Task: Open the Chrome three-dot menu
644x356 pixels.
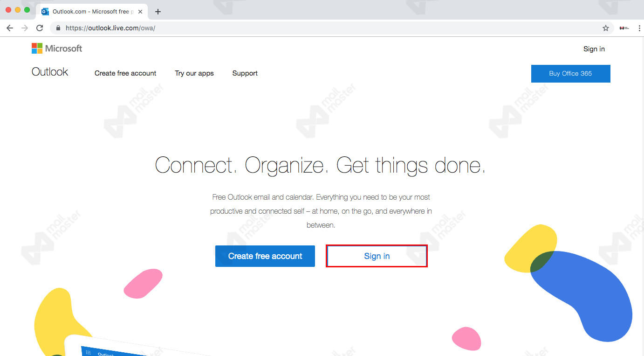Action: tap(639, 28)
